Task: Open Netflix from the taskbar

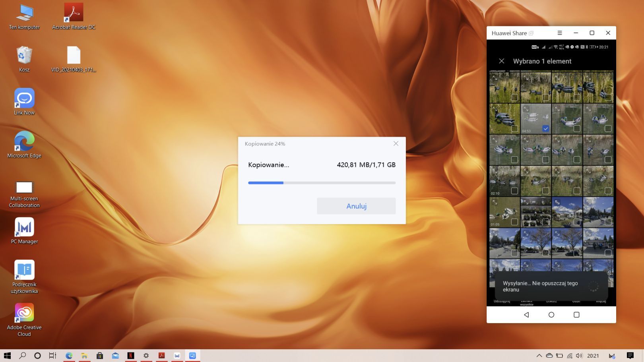Action: click(131, 356)
